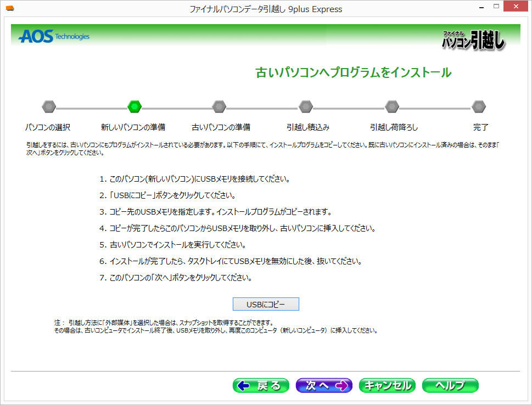Viewport: 532px width, 405px height.
Task: Click the green 新しいパソコンの準備 step indicator
Action: point(135,106)
